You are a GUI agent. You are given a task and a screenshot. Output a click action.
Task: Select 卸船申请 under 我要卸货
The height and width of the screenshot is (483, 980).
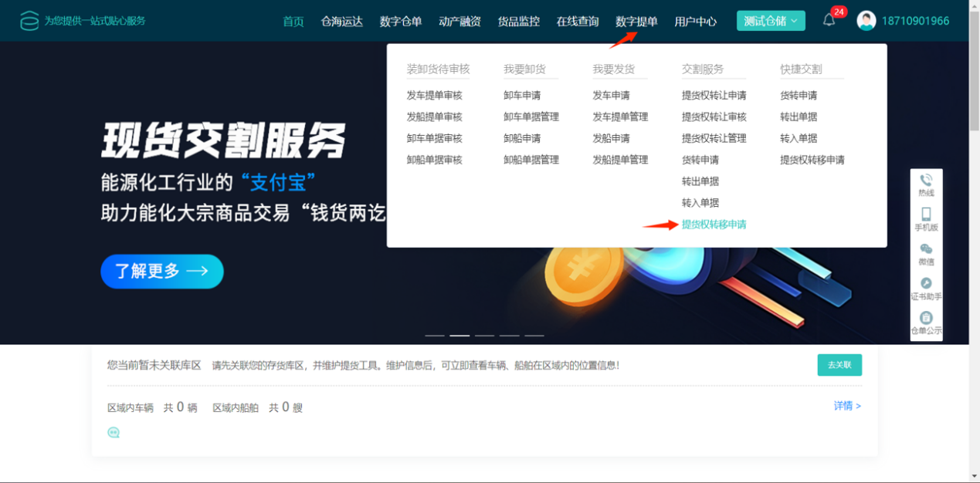coord(522,139)
